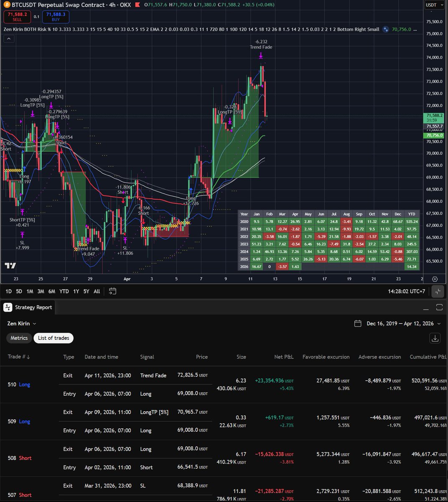This screenshot has height=502, width=448.
Task: Sort by Trade # using the arrow
Action: pos(29,357)
